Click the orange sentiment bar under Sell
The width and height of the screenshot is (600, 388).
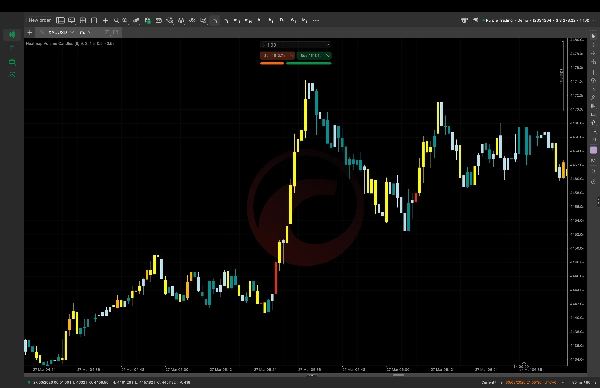[x=272, y=63]
